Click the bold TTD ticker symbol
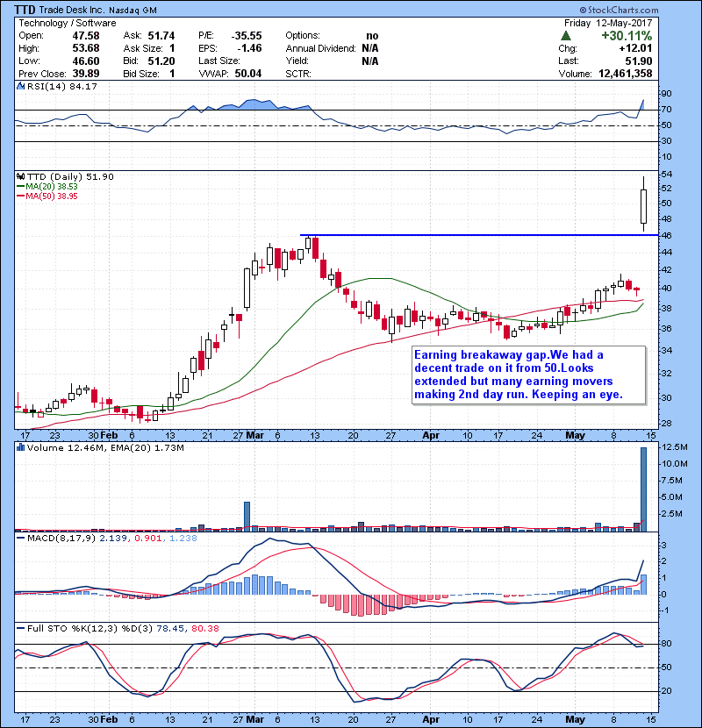 25,9
